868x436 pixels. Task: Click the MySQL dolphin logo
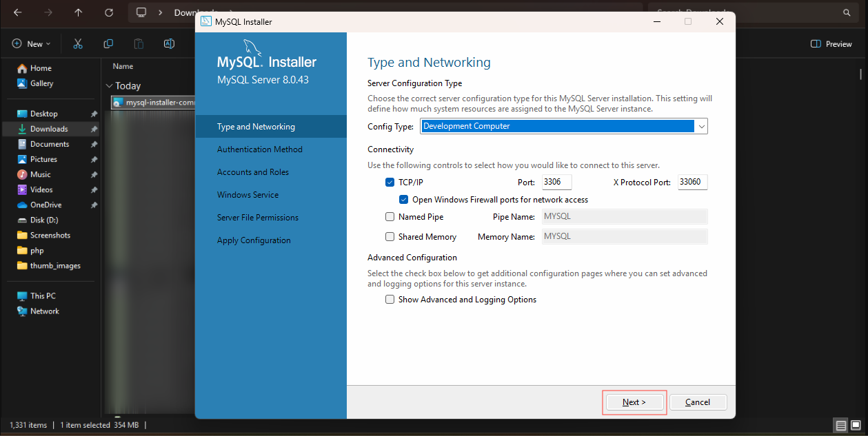(x=253, y=48)
